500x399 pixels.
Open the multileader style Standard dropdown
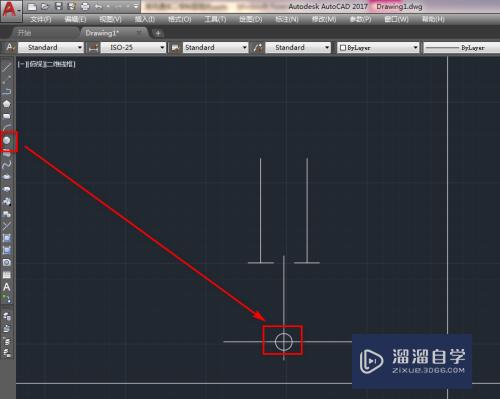(298, 47)
